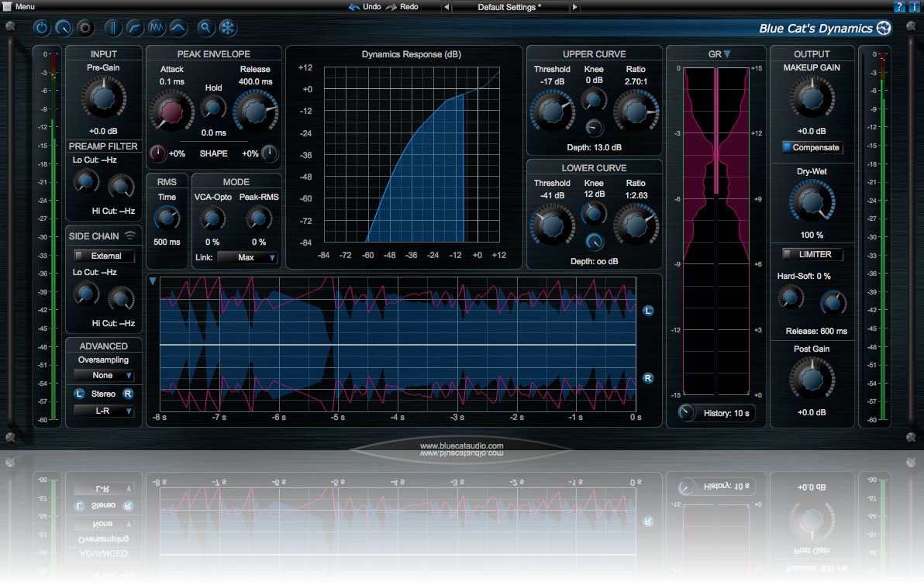Click the Upper Curve Knee knob
The image size is (924, 585).
point(594,99)
